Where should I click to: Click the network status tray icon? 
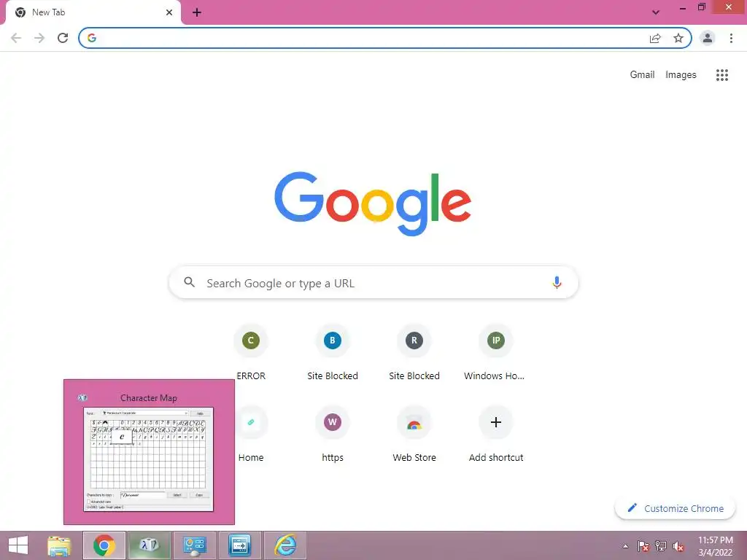pos(661,546)
